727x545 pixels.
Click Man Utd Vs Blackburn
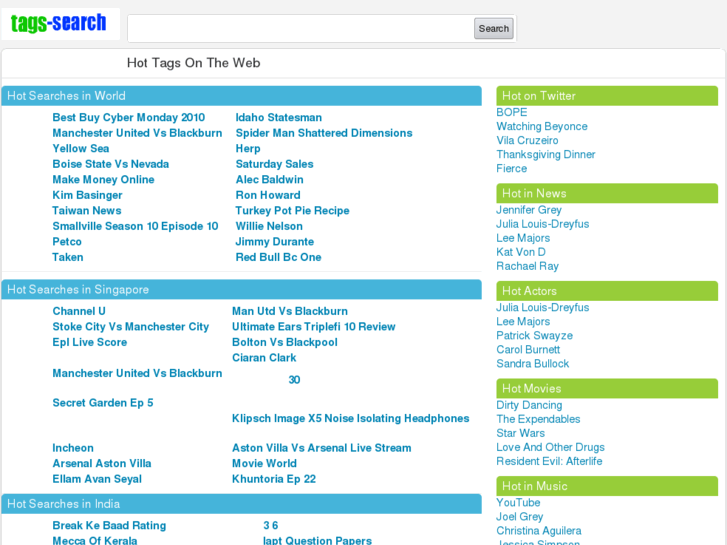[x=290, y=311]
